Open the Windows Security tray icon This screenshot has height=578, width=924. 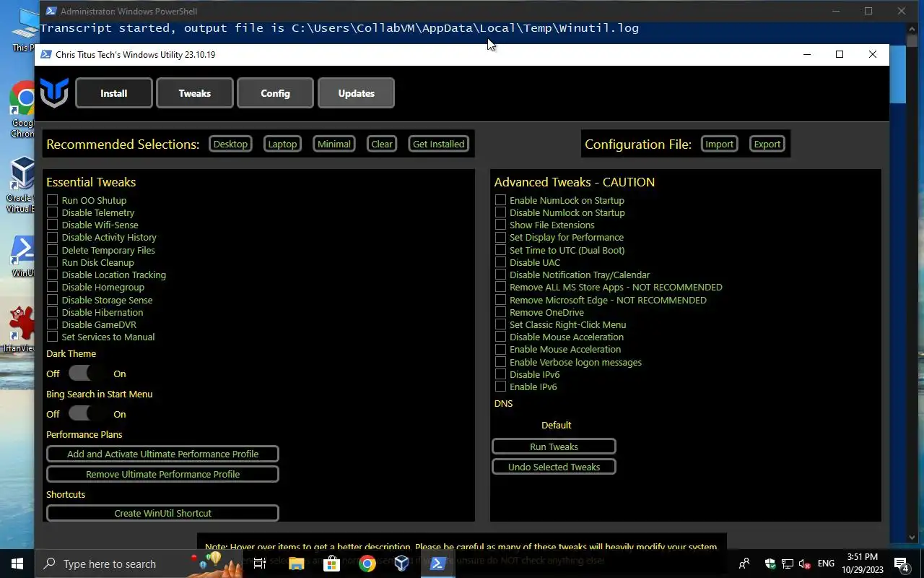(770, 564)
